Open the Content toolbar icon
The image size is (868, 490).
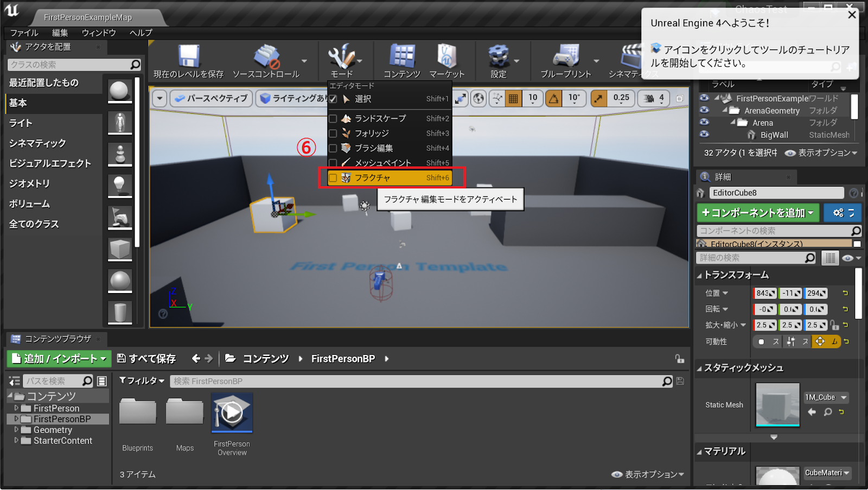[x=402, y=56]
